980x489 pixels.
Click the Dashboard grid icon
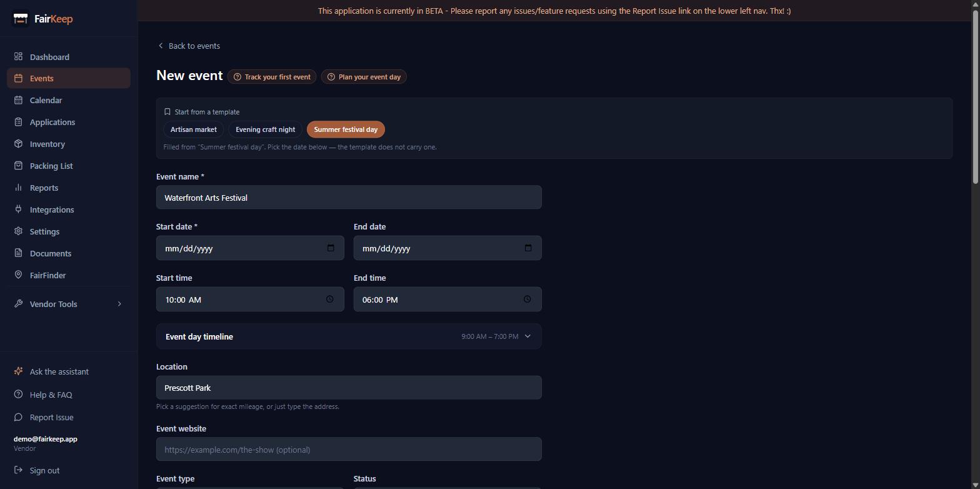[18, 57]
